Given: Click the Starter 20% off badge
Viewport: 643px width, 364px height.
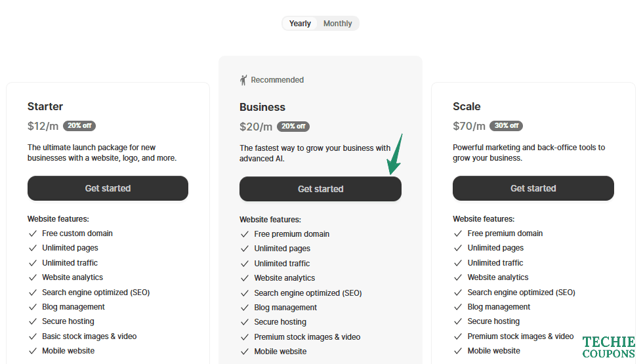Looking at the screenshot, I should [79, 126].
